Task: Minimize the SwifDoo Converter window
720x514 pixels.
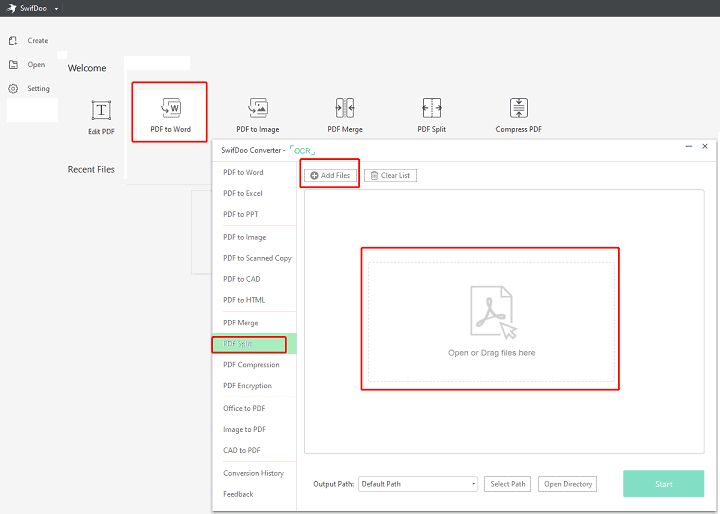Action: pyautogui.click(x=689, y=146)
